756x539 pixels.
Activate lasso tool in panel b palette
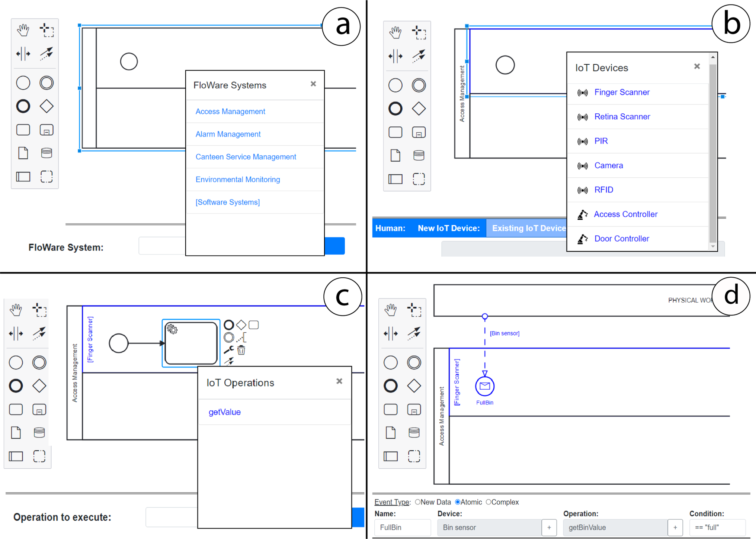[x=419, y=33]
